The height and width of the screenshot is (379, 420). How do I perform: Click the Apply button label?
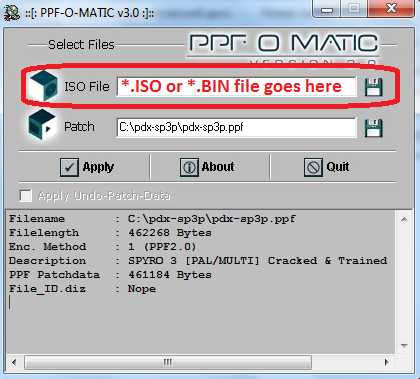[x=98, y=167]
